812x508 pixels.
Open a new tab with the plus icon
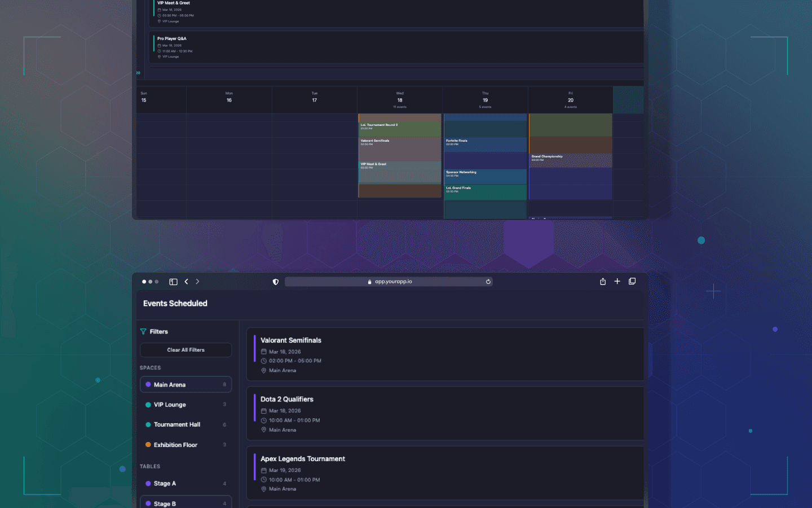[617, 281]
